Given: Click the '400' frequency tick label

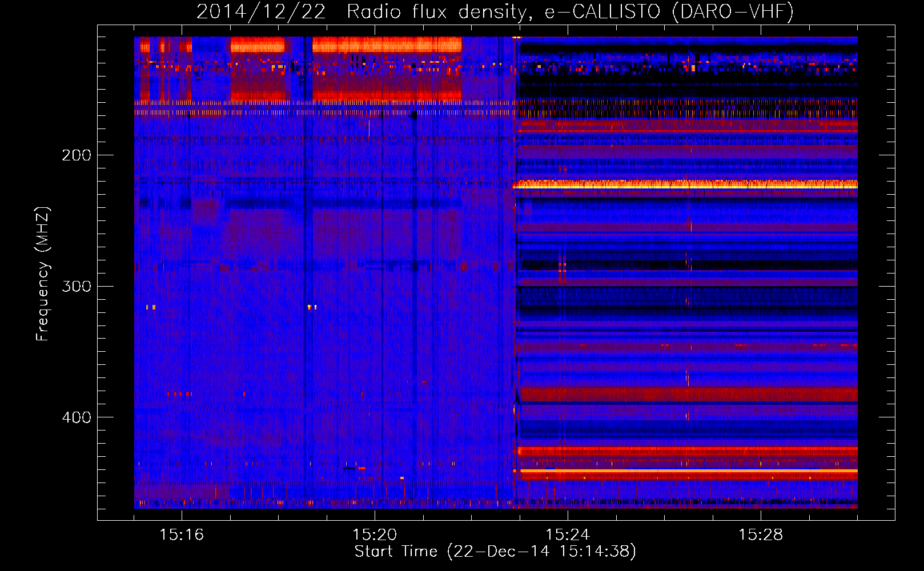Looking at the screenshot, I should [x=77, y=417].
